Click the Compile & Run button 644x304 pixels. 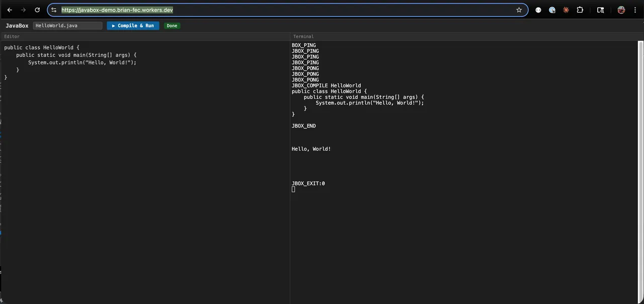point(133,26)
